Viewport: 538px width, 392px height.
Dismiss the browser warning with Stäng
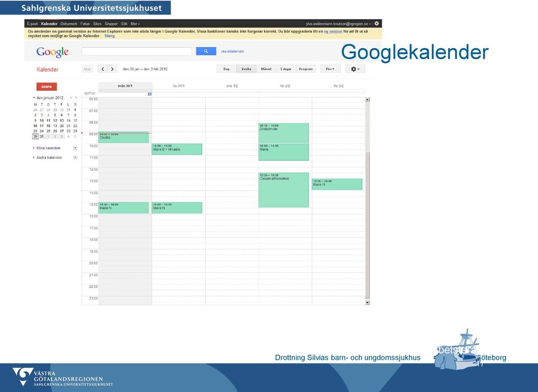pos(109,36)
